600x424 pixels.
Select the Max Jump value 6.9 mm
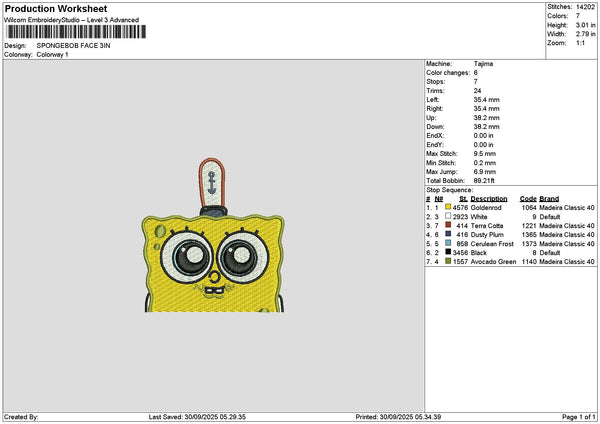(x=484, y=172)
